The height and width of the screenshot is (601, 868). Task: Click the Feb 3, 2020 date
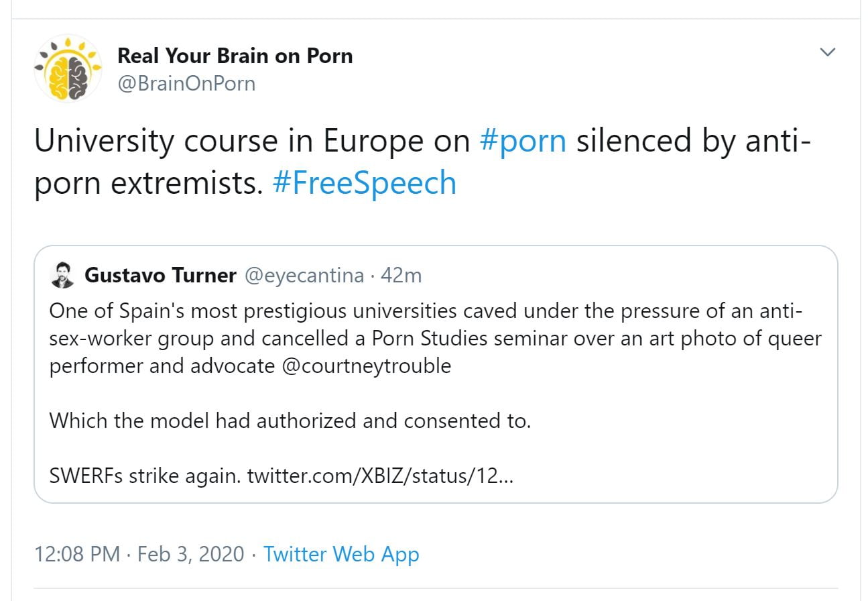coord(190,555)
